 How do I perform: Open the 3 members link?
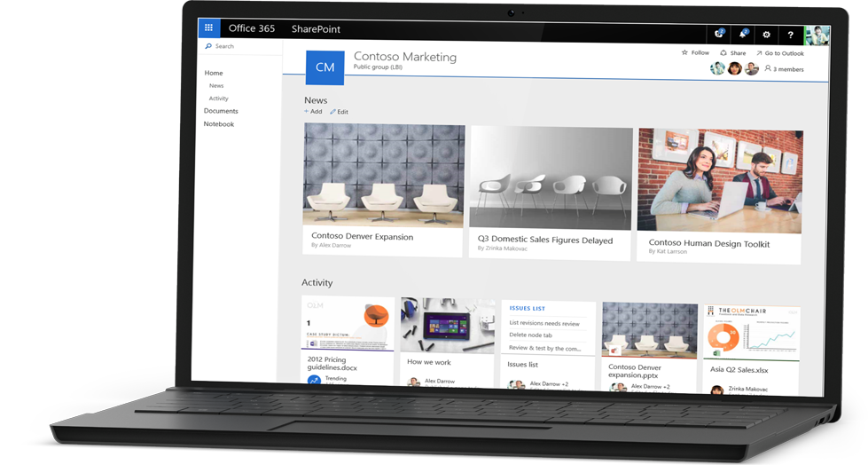point(788,69)
